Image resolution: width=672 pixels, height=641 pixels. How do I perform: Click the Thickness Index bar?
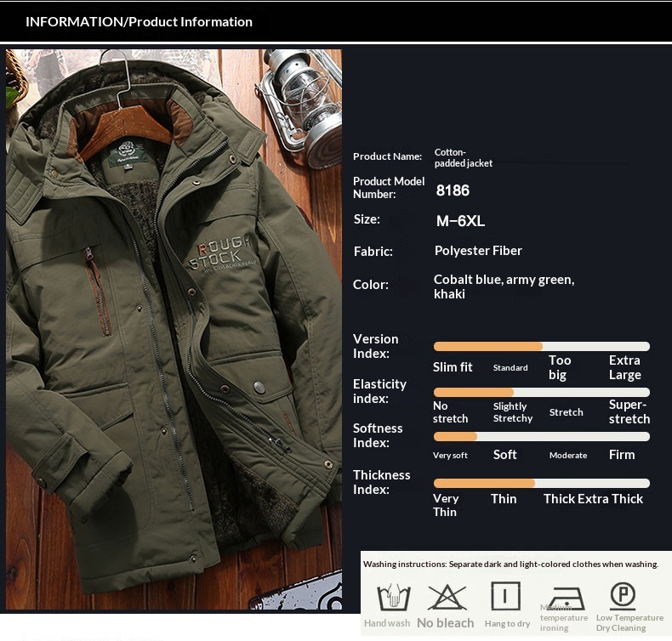pyautogui.click(x=541, y=483)
